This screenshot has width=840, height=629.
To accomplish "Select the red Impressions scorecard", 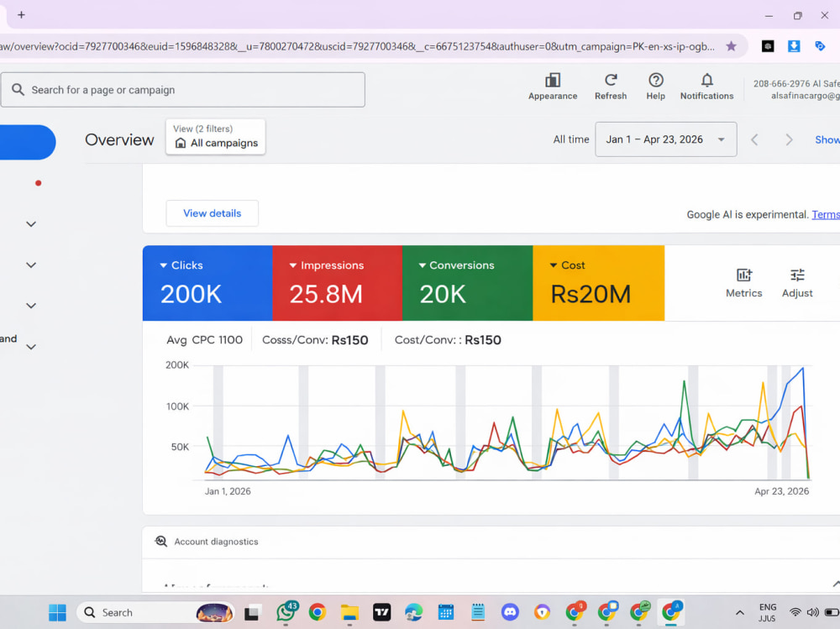I will pos(338,283).
